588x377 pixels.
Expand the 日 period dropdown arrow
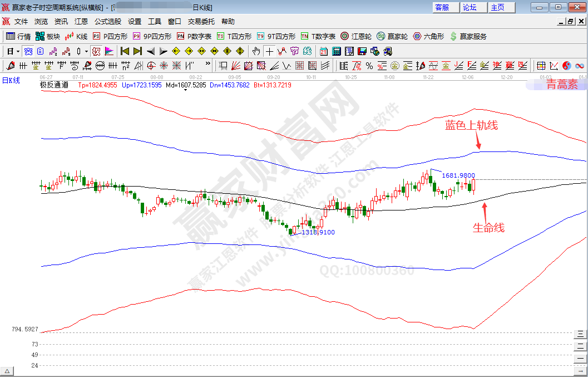(18, 51)
